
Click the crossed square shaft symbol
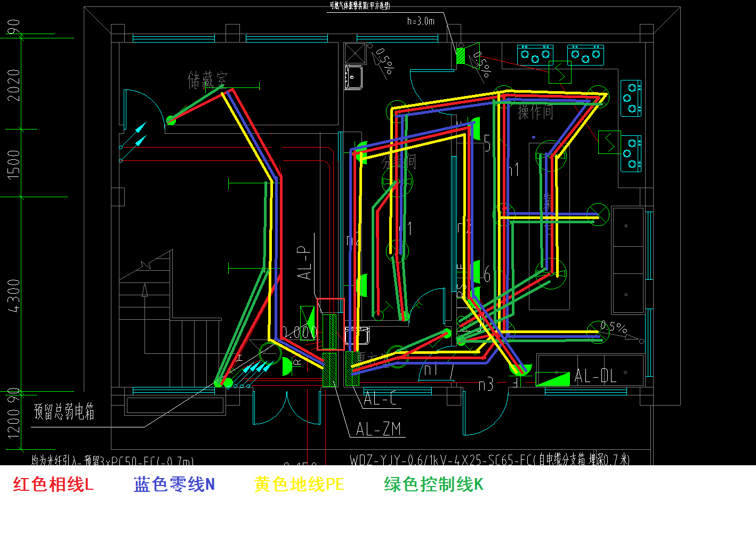355,53
